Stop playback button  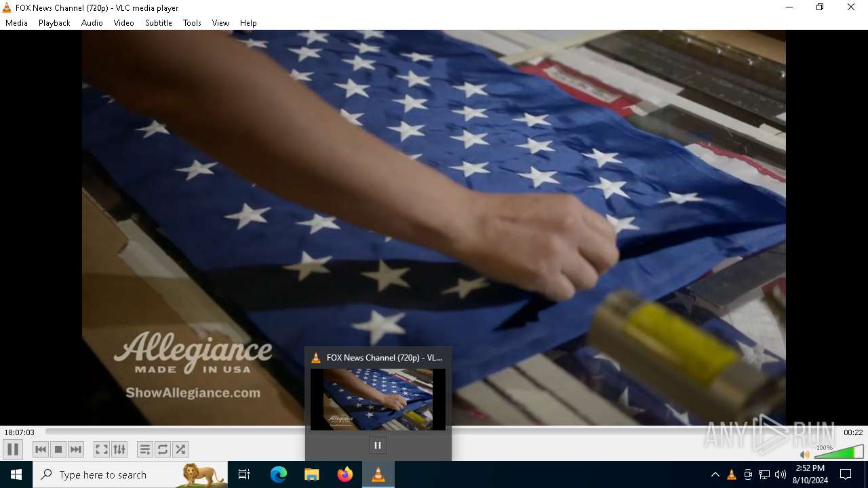pyautogui.click(x=58, y=449)
